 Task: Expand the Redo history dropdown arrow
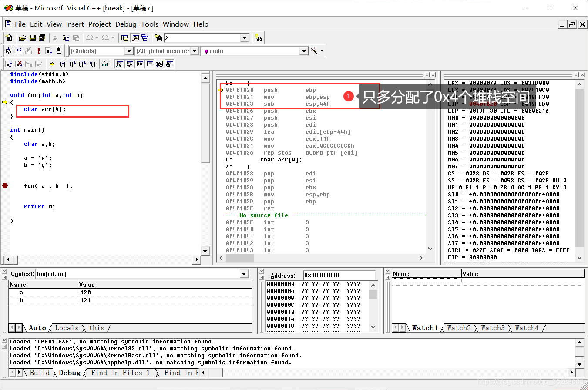pos(113,38)
